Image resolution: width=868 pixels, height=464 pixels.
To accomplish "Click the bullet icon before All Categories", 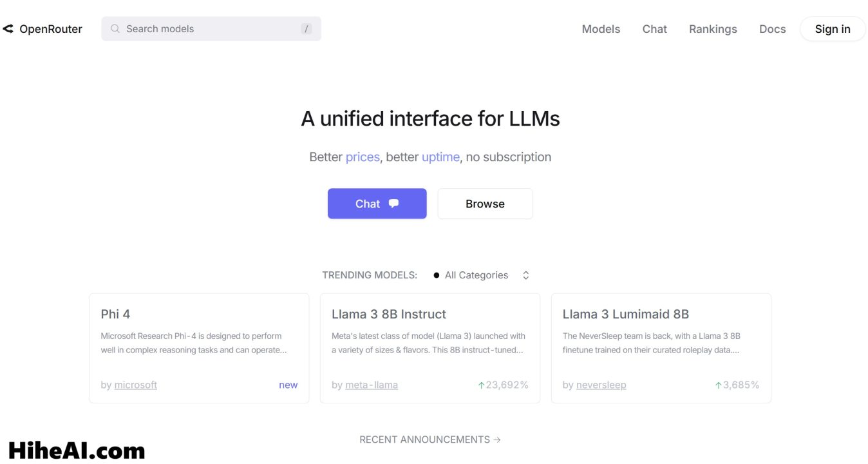I will (x=437, y=275).
